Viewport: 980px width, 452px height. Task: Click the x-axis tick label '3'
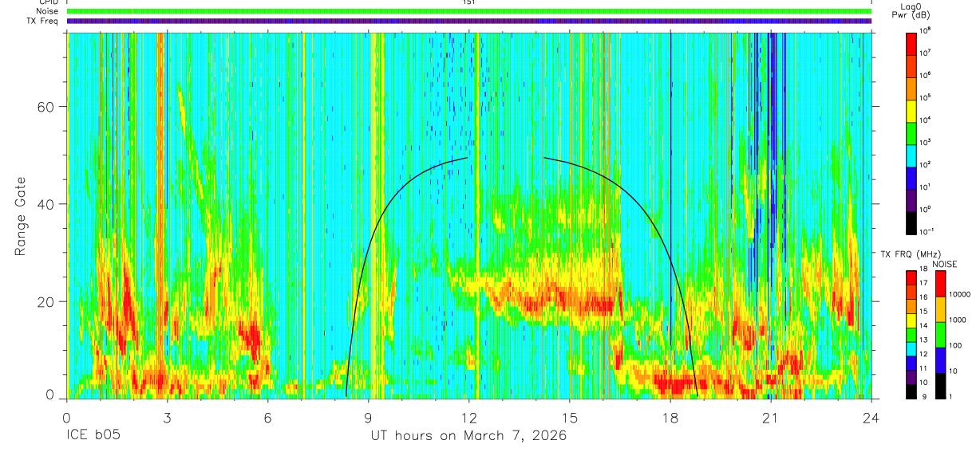[x=168, y=417]
